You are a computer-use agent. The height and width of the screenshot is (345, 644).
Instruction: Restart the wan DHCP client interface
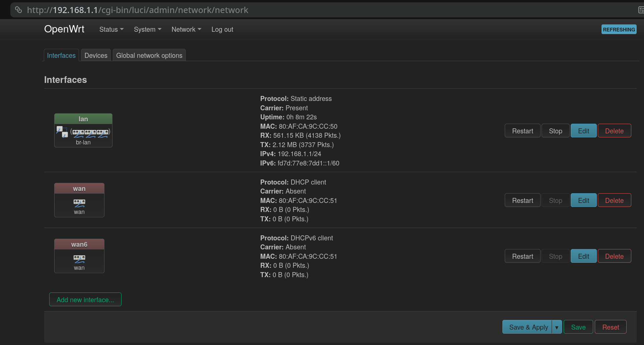(522, 200)
